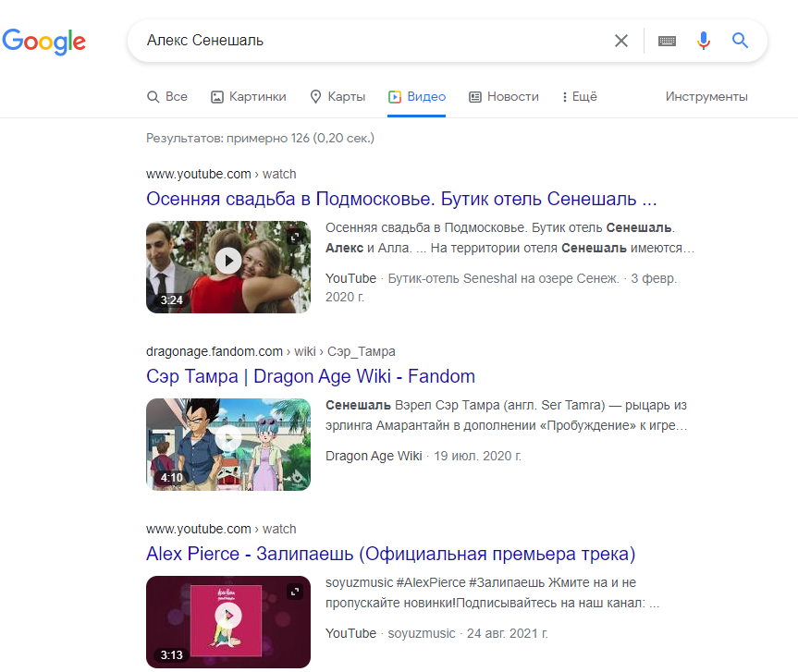Switch to the Картинки tab
The width and height of the screenshot is (798, 672).
tap(249, 97)
